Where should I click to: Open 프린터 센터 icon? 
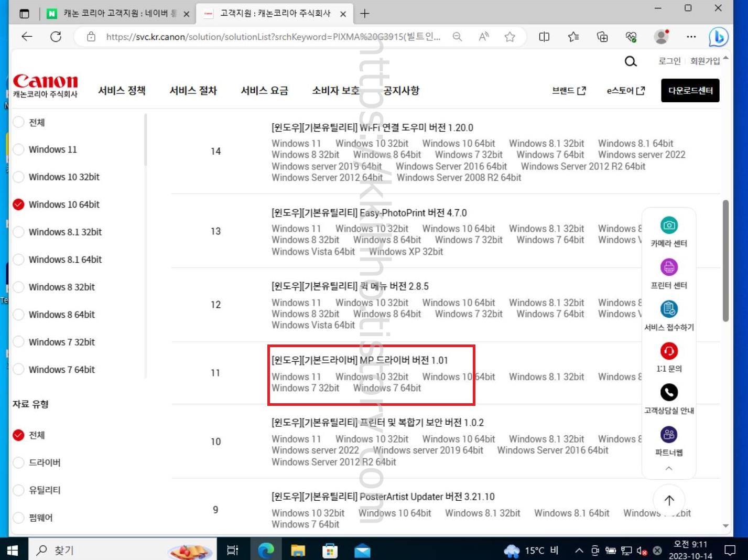tap(669, 267)
